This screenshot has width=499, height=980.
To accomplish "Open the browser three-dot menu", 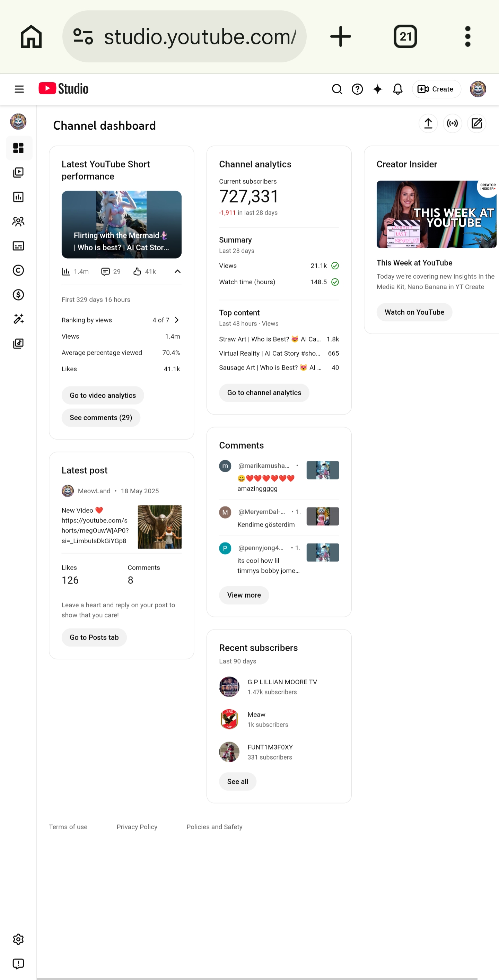I will pos(468,36).
